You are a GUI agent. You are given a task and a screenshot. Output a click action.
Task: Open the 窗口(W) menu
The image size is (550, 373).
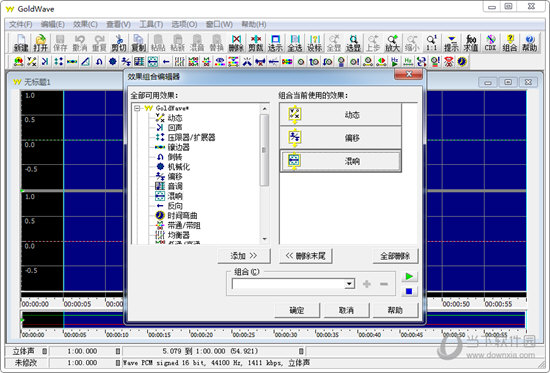coord(219,24)
